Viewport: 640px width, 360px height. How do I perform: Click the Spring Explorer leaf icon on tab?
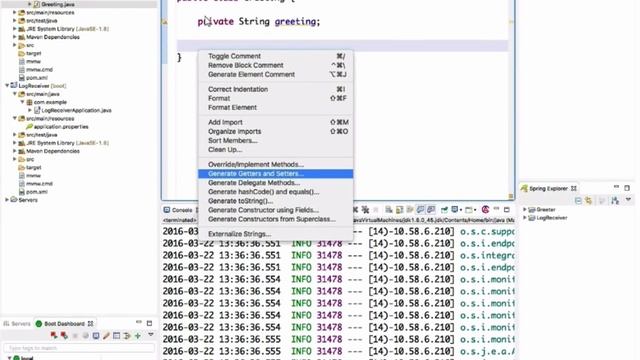524,188
